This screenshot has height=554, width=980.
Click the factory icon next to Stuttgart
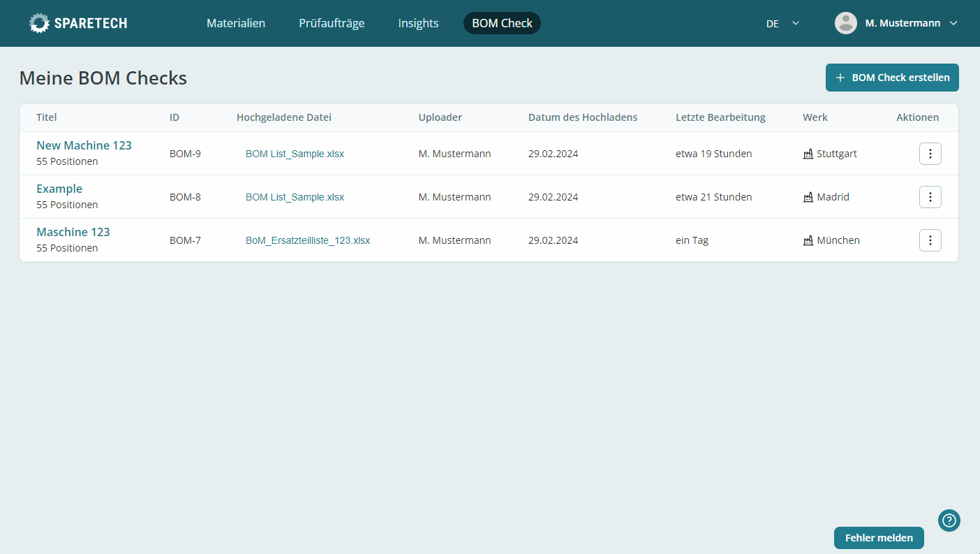808,153
